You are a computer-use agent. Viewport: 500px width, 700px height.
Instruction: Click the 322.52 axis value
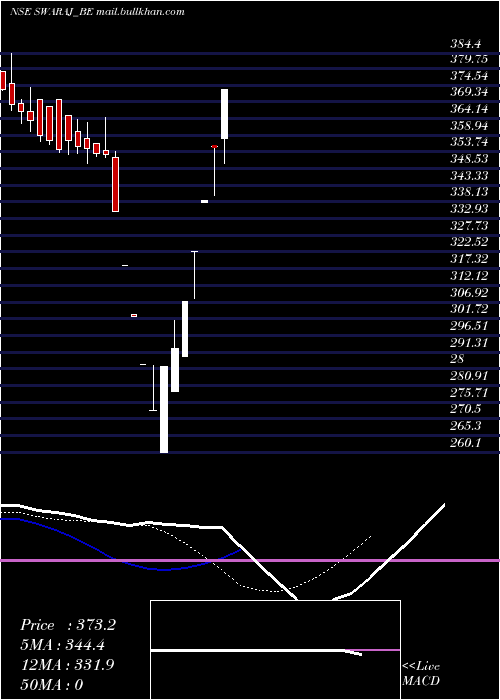[469, 242]
